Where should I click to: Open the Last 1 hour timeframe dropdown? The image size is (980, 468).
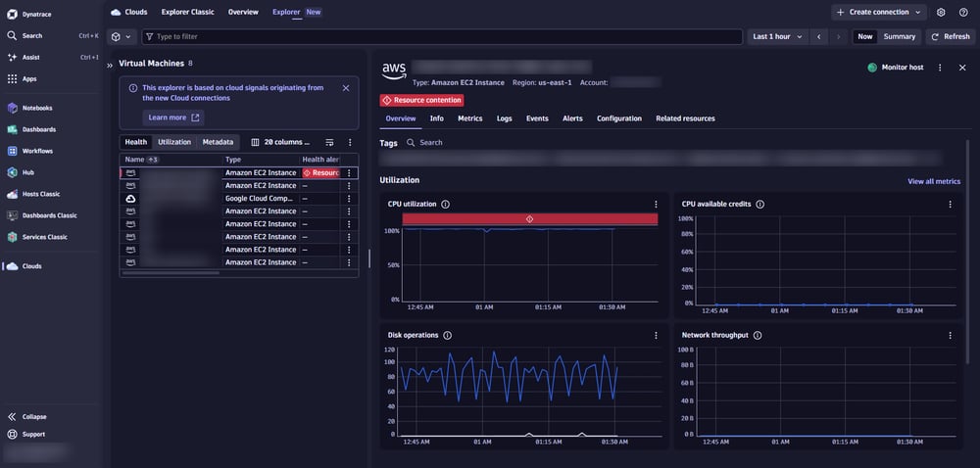pyautogui.click(x=777, y=37)
